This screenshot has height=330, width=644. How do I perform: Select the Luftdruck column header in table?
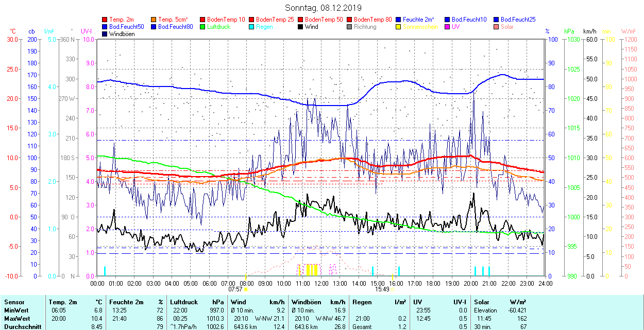(x=184, y=302)
